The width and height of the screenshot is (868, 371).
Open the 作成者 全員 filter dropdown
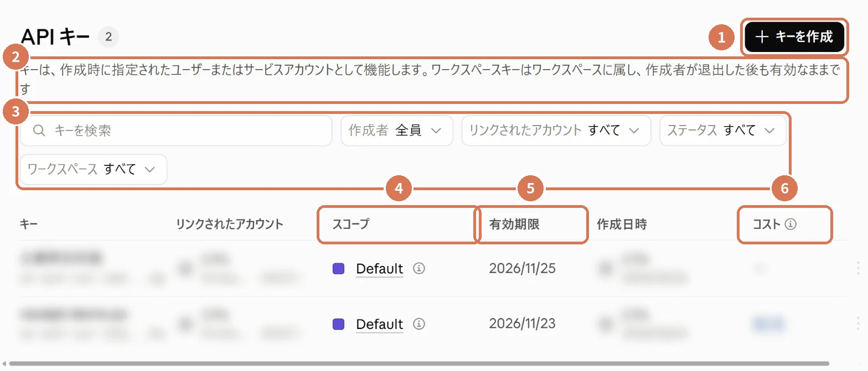[x=397, y=130]
